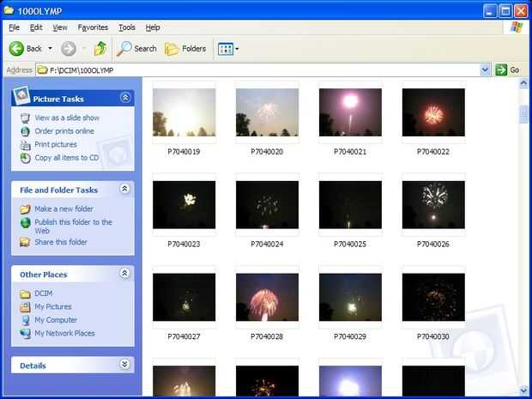Image resolution: width=532 pixels, height=399 pixels.
Task: Select thumbnail P7040025
Action: point(350,205)
